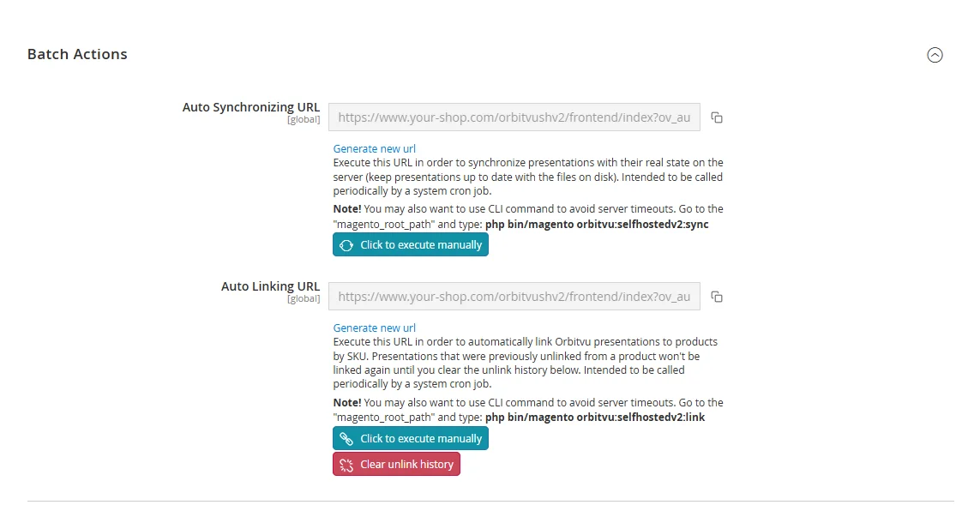Image resolution: width=980 pixels, height=529 pixels.
Task: Generate a new URL for Auto Synchronizing
Action: point(374,149)
